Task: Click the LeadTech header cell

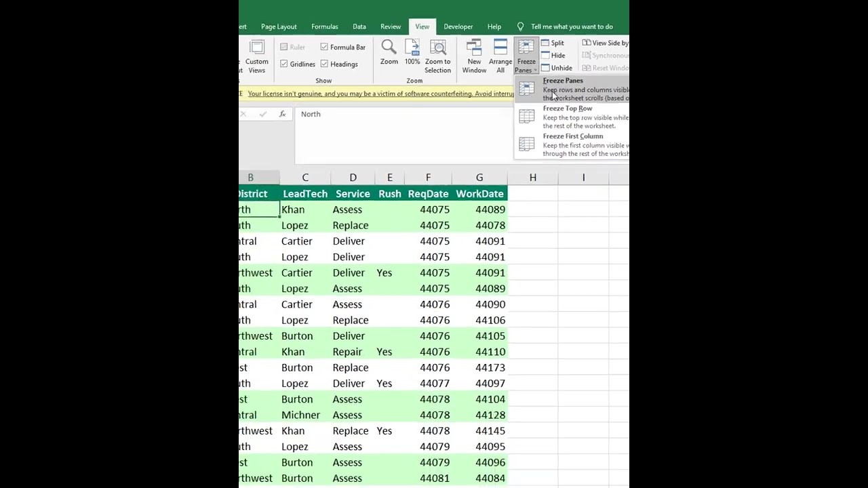Action: pyautogui.click(x=305, y=194)
